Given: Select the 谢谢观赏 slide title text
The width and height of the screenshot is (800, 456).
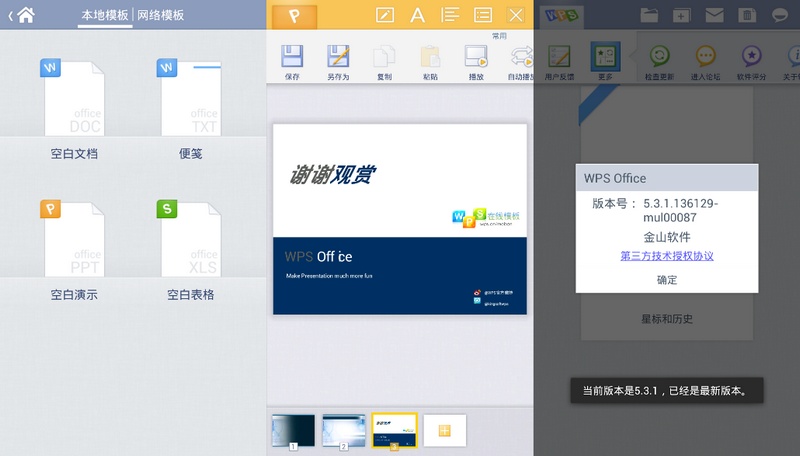Looking at the screenshot, I should pyautogui.click(x=333, y=175).
